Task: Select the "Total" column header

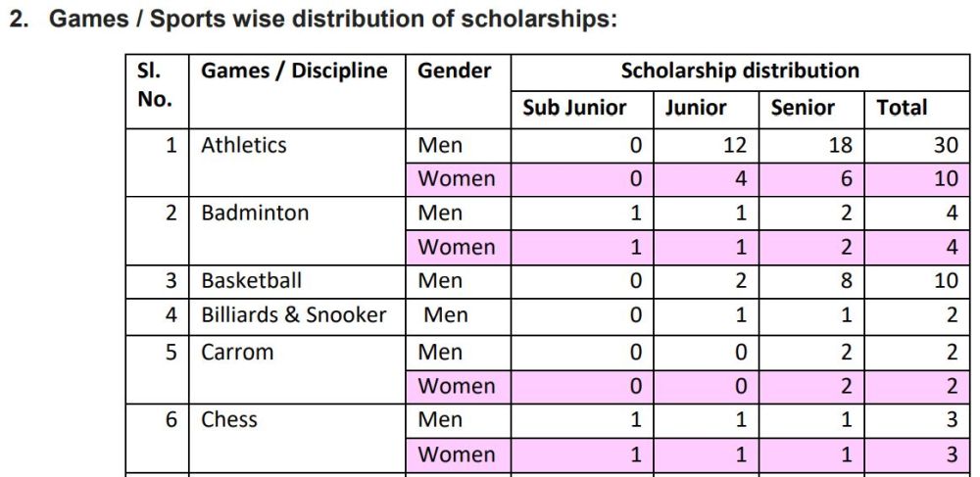Action: tap(902, 108)
